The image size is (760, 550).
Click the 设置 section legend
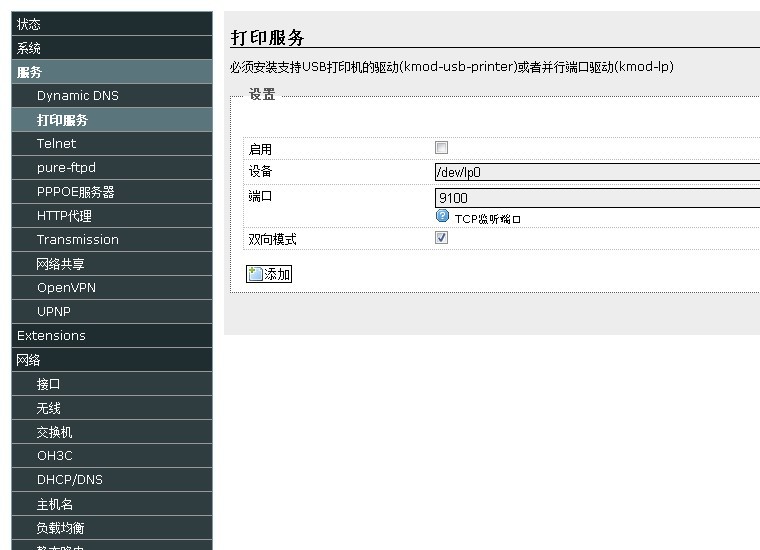click(x=262, y=94)
